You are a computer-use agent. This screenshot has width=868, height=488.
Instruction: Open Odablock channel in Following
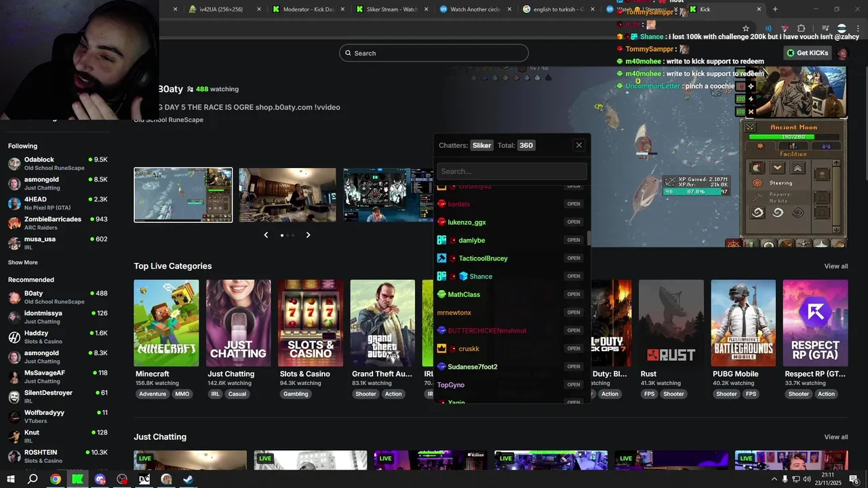[x=58, y=163]
